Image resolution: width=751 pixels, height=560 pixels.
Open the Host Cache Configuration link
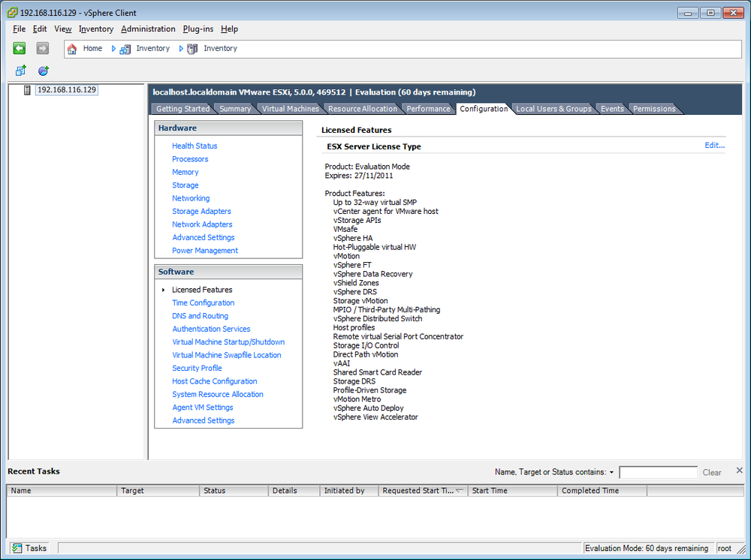(215, 381)
